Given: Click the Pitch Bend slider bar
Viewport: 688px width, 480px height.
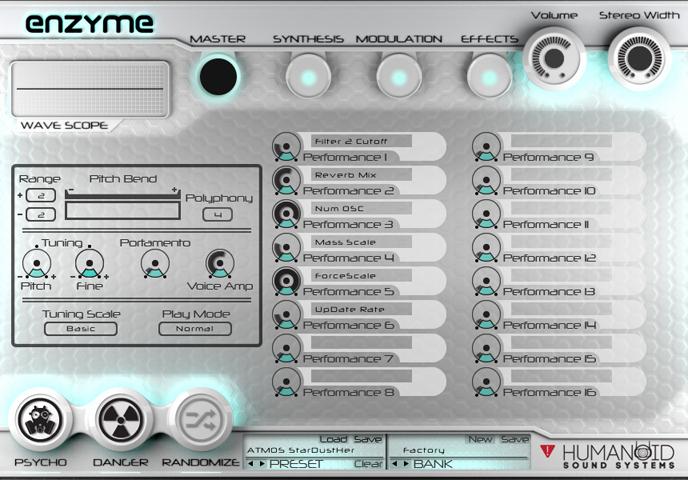Looking at the screenshot, I should tap(122, 211).
